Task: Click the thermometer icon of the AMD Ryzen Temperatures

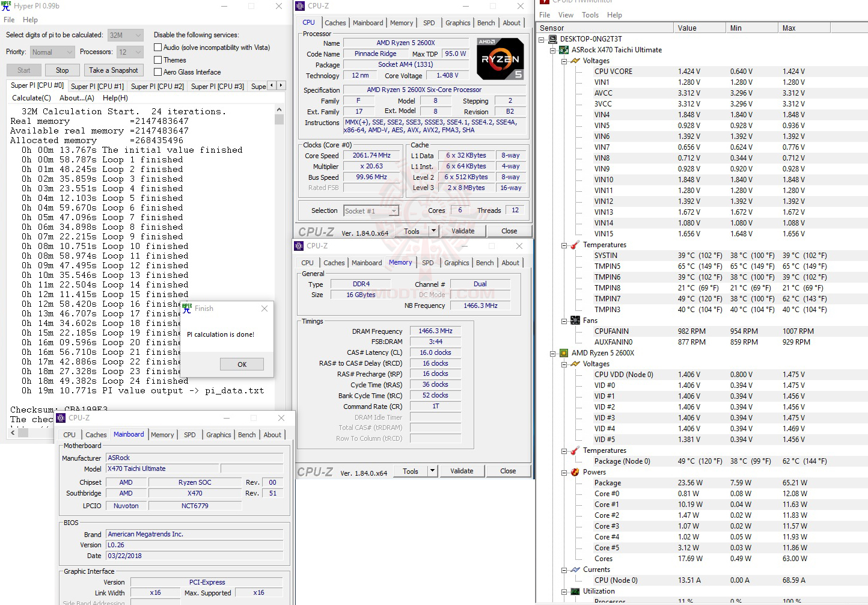Action: [x=575, y=450]
